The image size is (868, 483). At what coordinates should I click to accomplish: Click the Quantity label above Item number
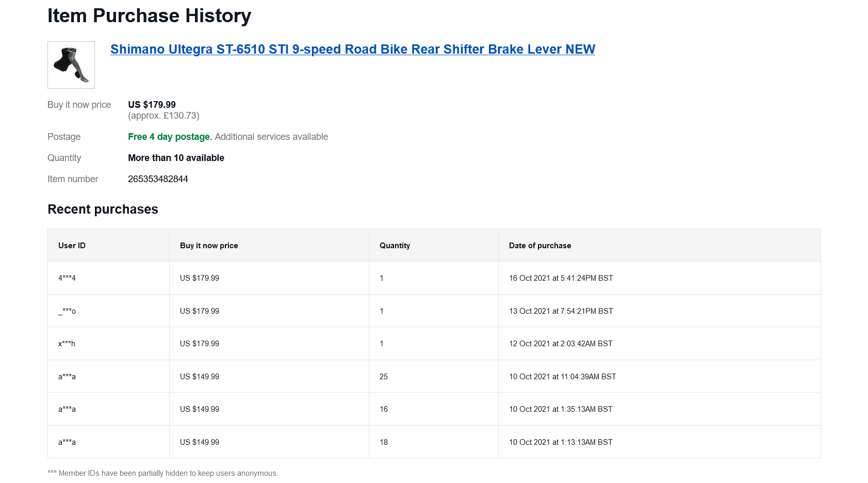64,158
